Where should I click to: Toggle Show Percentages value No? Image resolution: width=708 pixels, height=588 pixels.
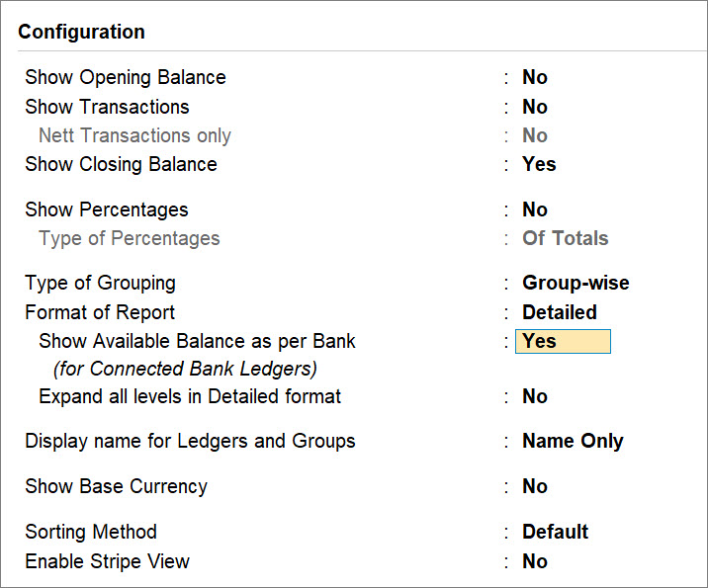click(535, 210)
